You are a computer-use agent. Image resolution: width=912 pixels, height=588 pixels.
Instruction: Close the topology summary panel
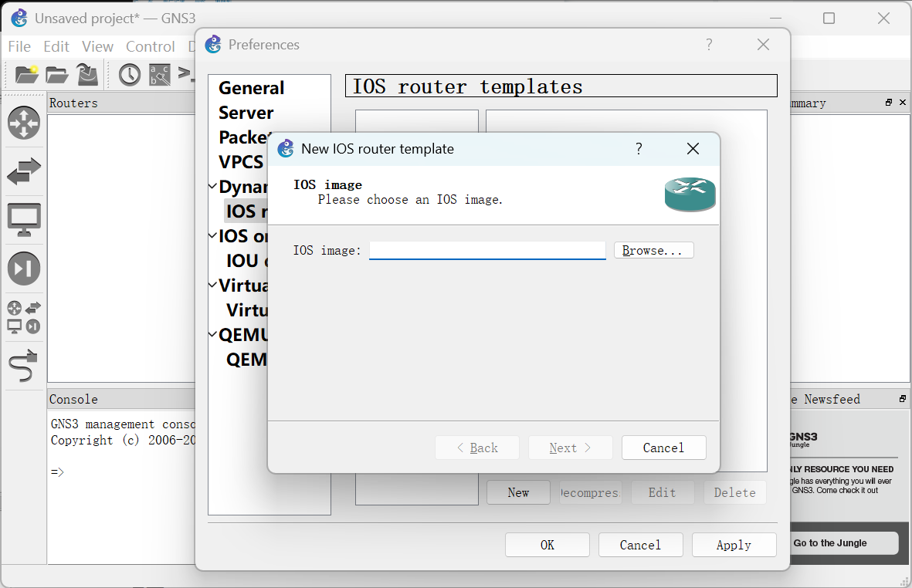coord(903,103)
